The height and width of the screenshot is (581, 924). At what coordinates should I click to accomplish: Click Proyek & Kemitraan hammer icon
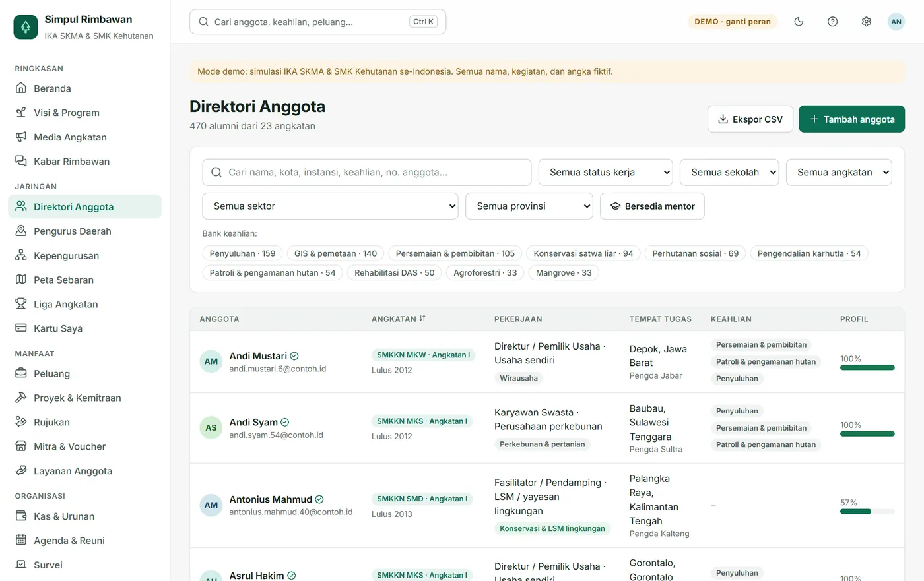coord(21,398)
